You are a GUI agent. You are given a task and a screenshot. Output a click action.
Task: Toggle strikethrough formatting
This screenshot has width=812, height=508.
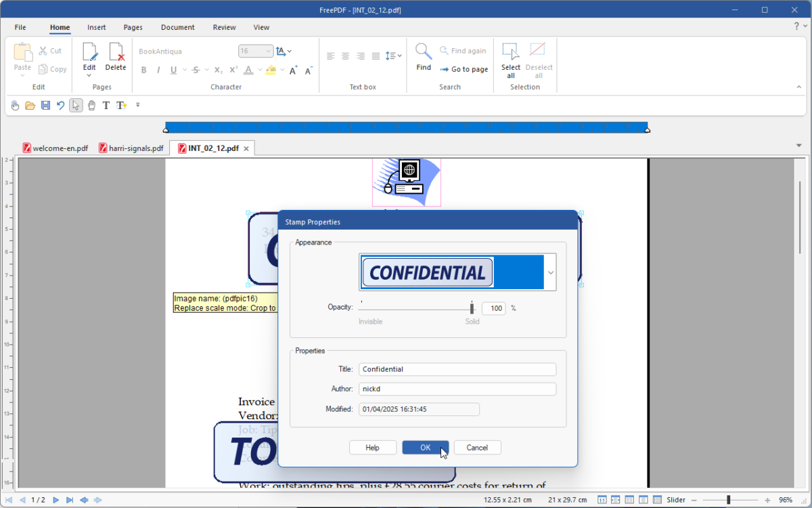pyautogui.click(x=196, y=69)
